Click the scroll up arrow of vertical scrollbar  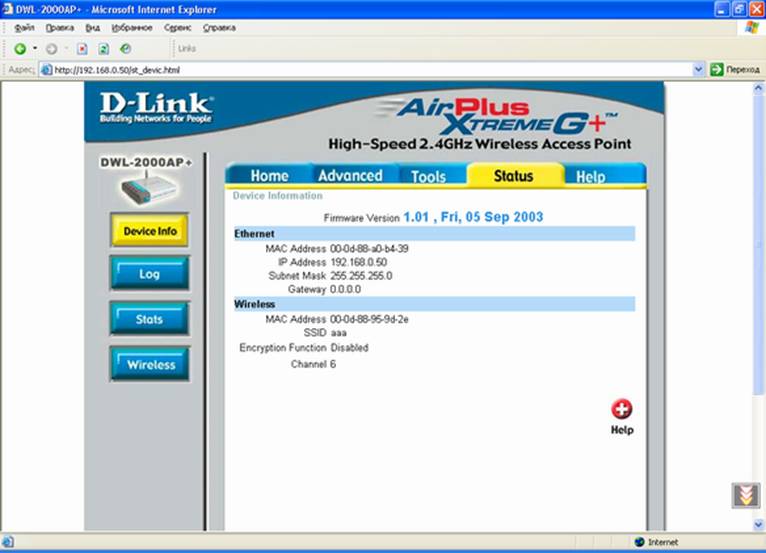(758, 88)
